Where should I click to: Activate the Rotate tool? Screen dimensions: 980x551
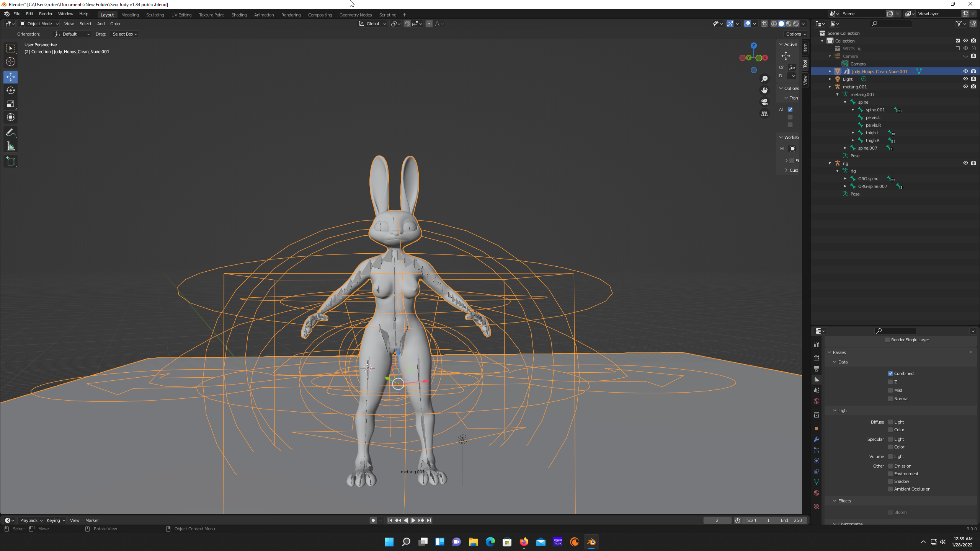[x=11, y=90]
